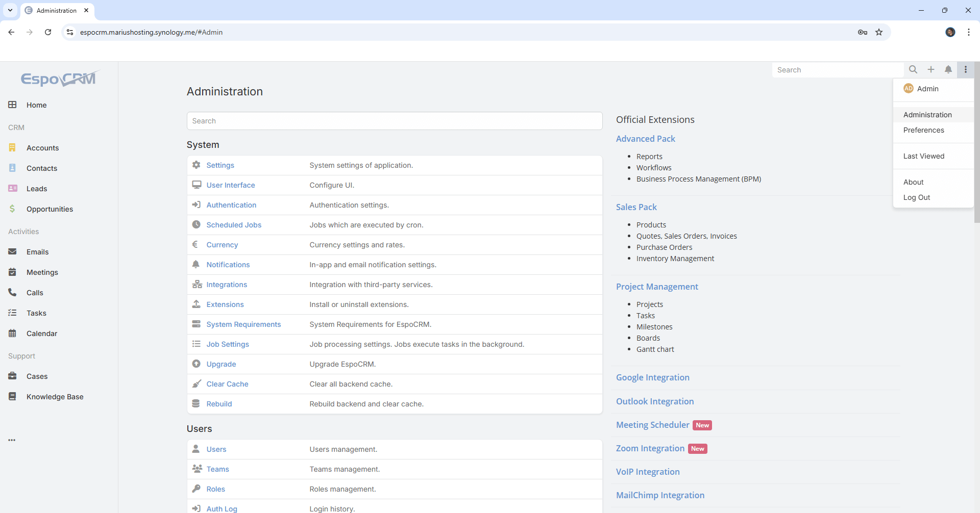Viewport: 980px width, 513px height.
Task: Bookmark this page with the star icon
Action: (x=879, y=32)
